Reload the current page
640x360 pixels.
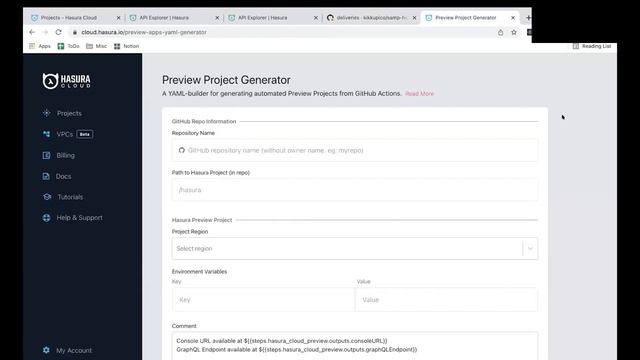[58, 32]
